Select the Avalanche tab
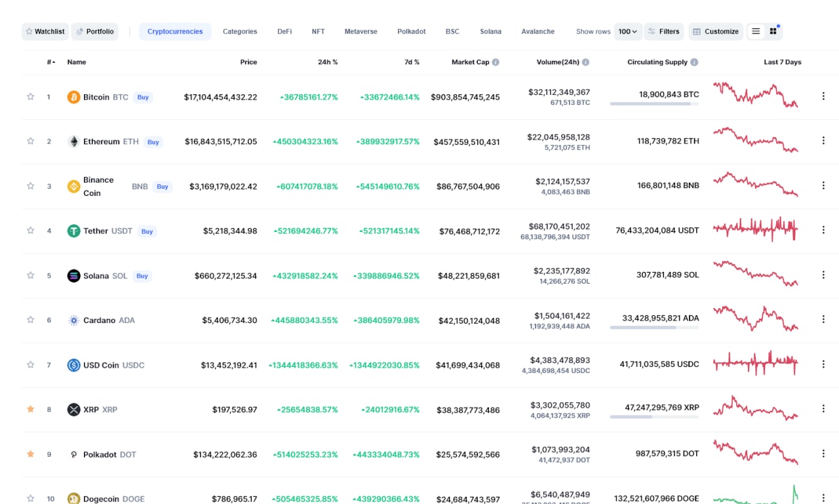Viewport: 839px width, 504px height. pos(538,31)
